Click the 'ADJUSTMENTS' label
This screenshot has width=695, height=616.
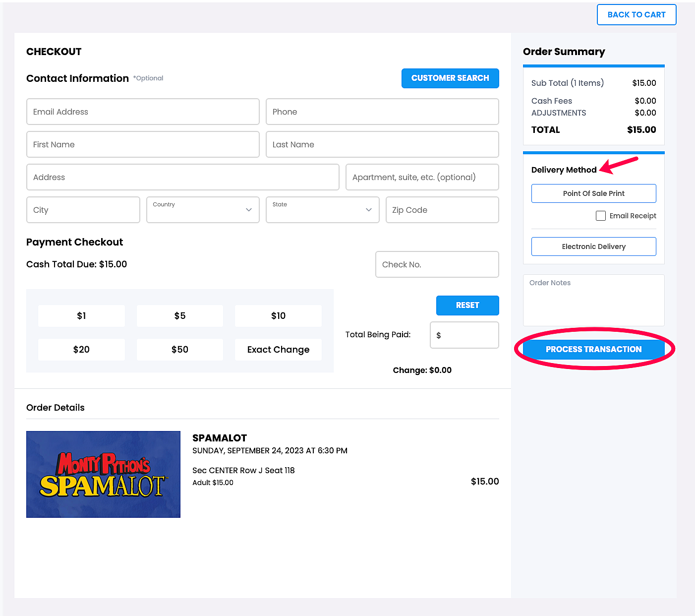click(559, 113)
